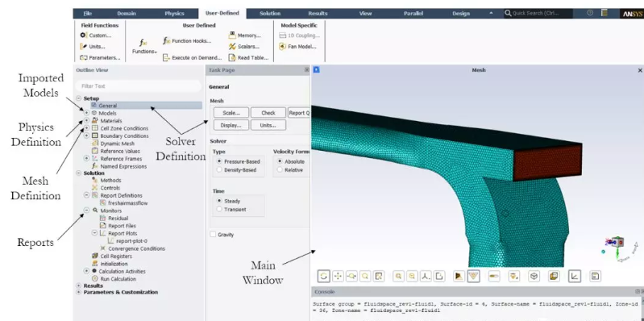The width and height of the screenshot is (644, 321).
Task: Toggle the axes triad display icon
Action: pos(574,276)
